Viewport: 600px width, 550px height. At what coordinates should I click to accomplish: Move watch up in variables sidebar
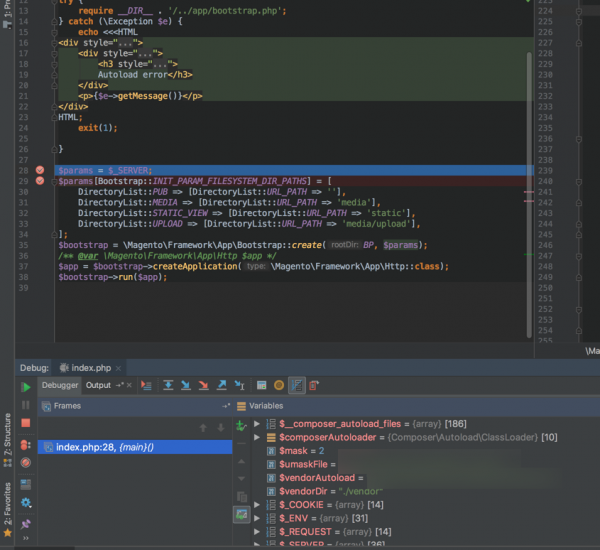pyautogui.click(x=241, y=461)
